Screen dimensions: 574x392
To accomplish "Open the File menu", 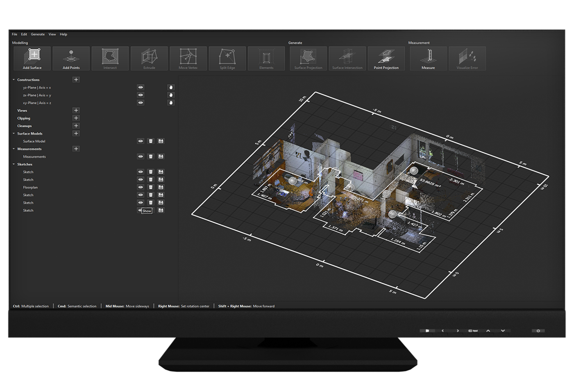I will pyautogui.click(x=14, y=34).
